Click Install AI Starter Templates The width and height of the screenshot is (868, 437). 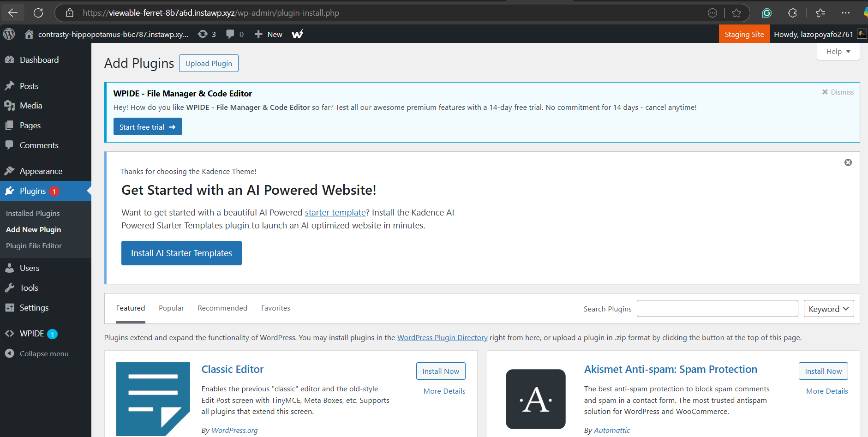click(181, 253)
